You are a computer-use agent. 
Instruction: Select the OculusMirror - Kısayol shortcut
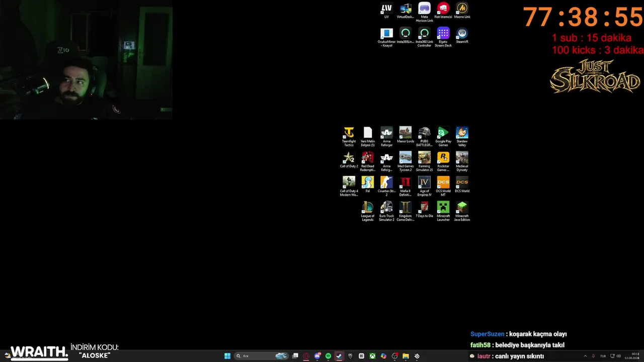(386, 37)
